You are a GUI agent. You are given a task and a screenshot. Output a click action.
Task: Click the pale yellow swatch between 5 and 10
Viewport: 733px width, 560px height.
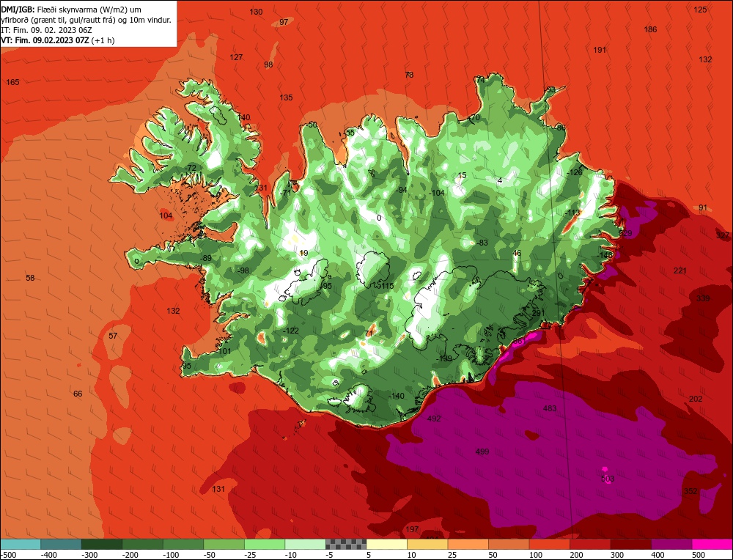(386, 544)
